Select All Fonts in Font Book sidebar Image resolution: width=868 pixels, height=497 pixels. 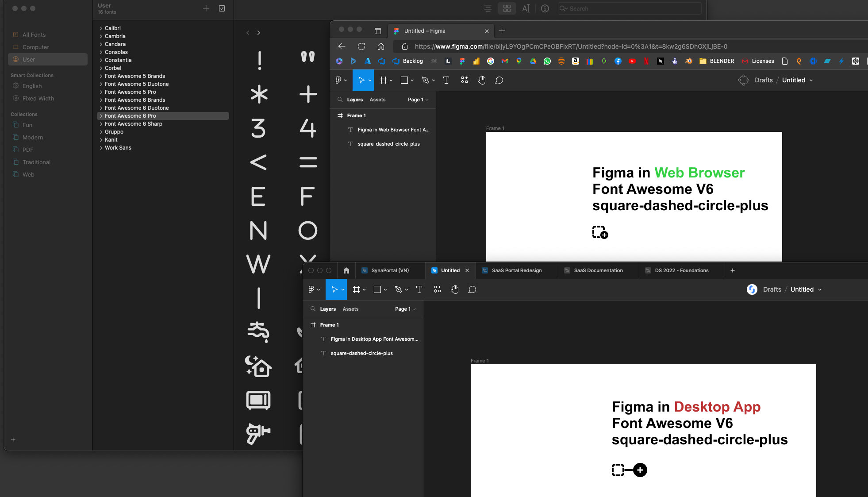[x=48, y=35]
